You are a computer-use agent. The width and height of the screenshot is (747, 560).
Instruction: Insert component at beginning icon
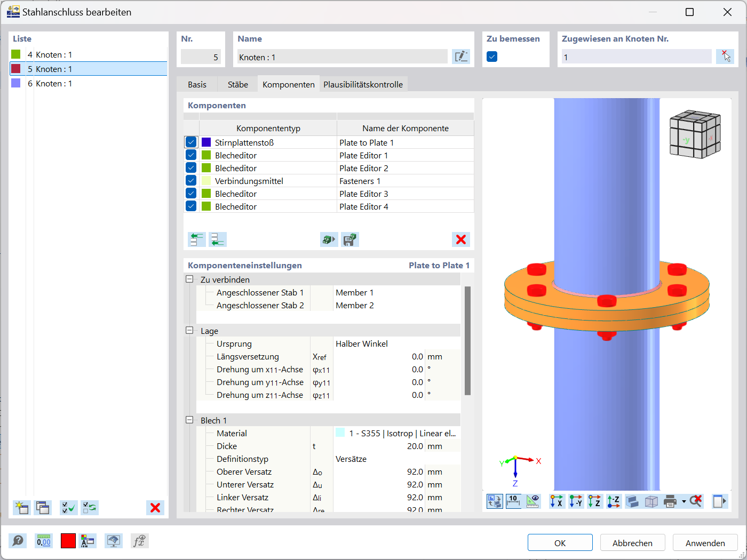coord(197,239)
